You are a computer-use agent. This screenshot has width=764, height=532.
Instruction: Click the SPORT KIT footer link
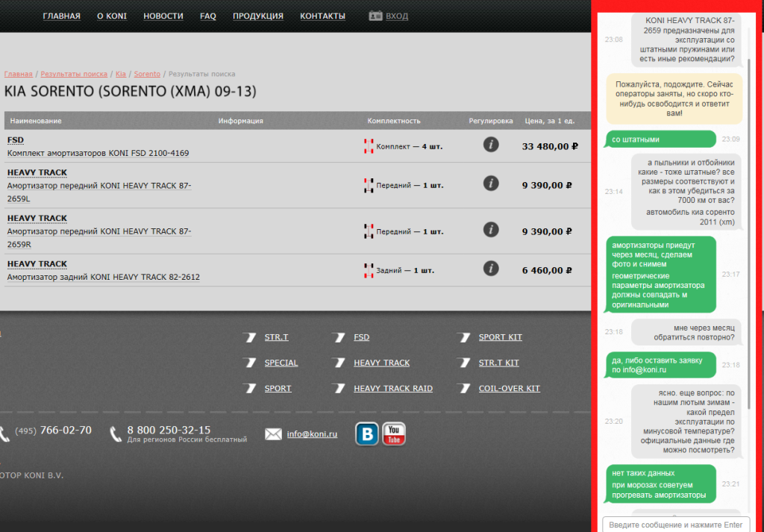tap(500, 337)
